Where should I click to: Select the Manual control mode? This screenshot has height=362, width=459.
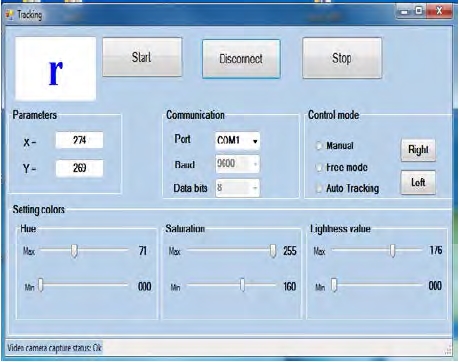point(319,146)
